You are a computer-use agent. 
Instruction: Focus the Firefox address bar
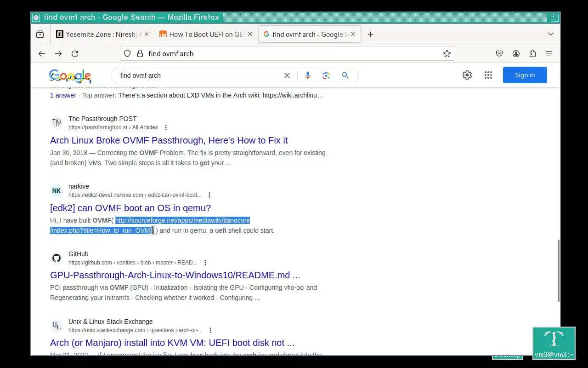coord(287,54)
